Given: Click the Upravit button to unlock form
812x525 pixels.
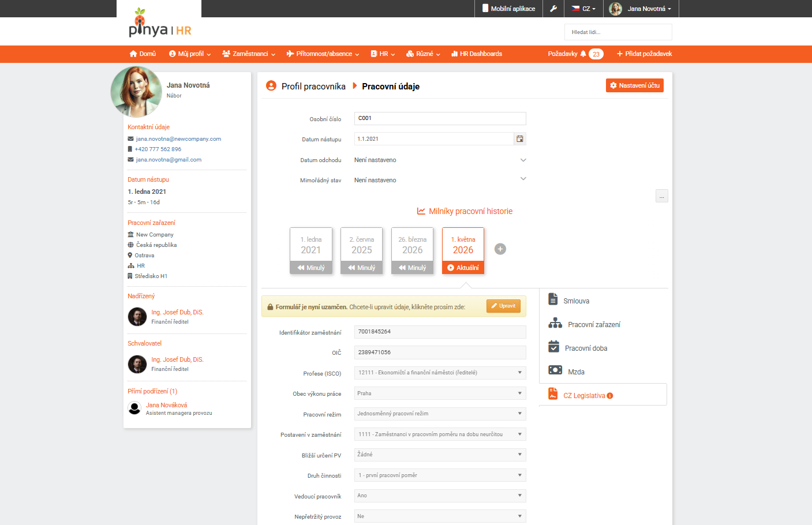Looking at the screenshot, I should [x=503, y=306].
